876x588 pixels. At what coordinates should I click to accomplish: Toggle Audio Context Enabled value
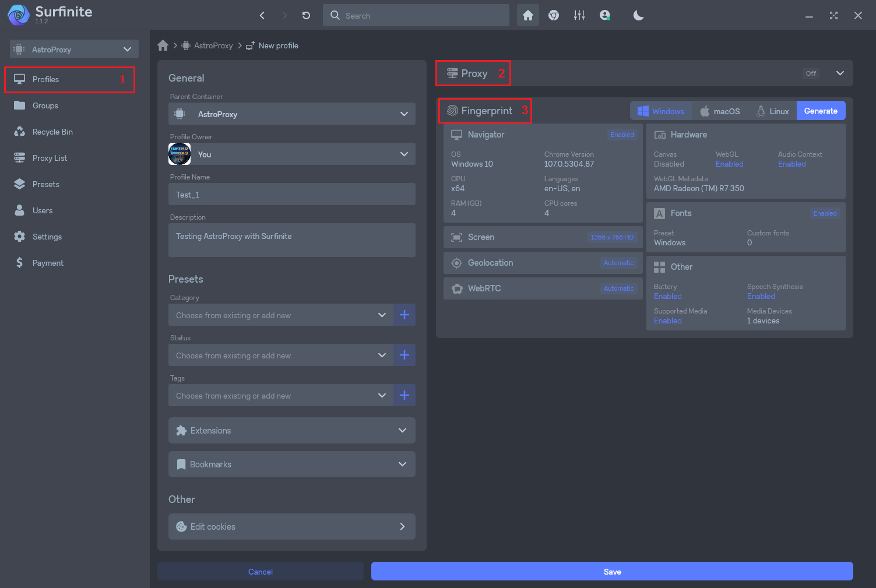point(792,164)
